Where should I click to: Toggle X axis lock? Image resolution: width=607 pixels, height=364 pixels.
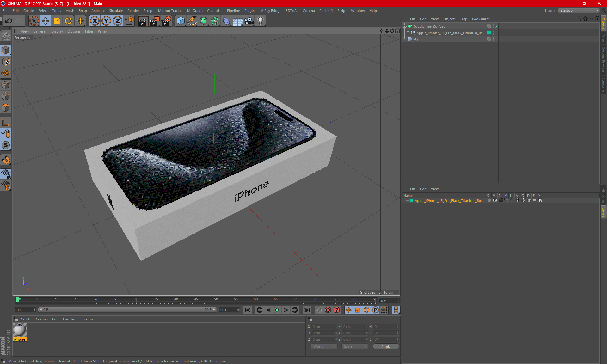(95, 21)
